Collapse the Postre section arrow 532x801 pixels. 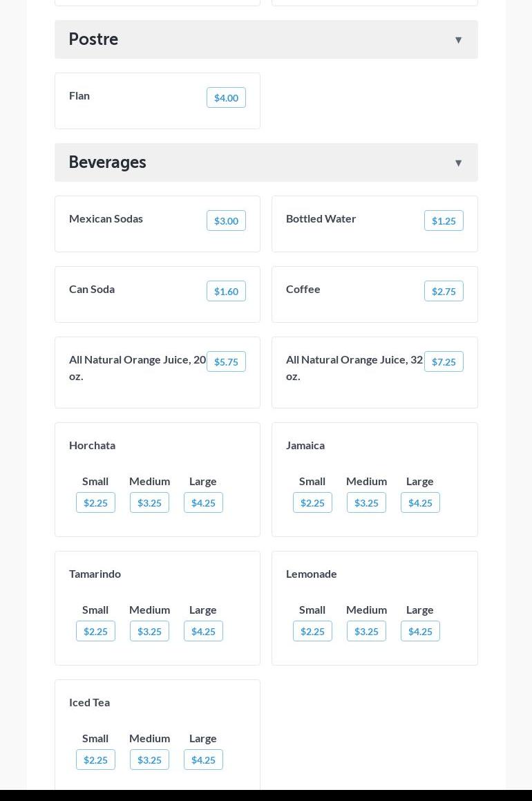[x=458, y=40]
